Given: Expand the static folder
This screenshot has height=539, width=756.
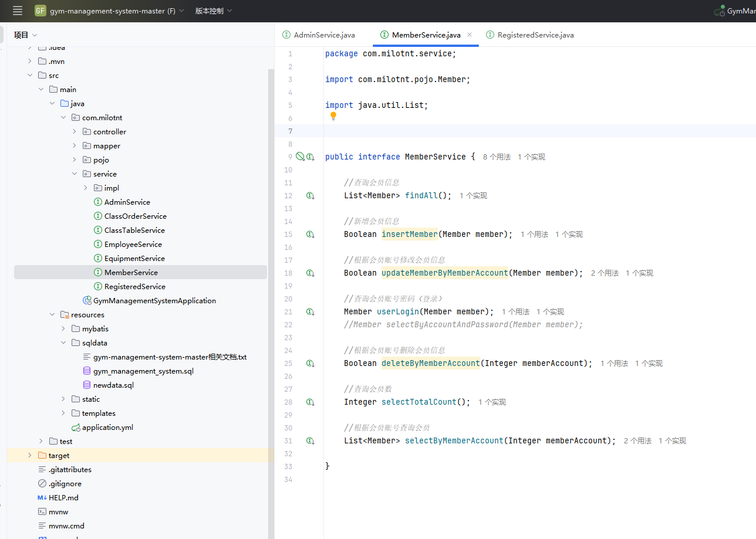Looking at the screenshot, I should (x=63, y=399).
